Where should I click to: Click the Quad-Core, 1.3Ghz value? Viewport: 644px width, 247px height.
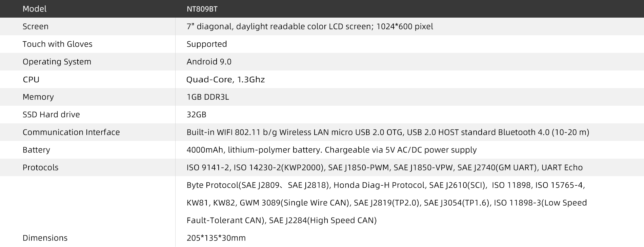coord(225,80)
